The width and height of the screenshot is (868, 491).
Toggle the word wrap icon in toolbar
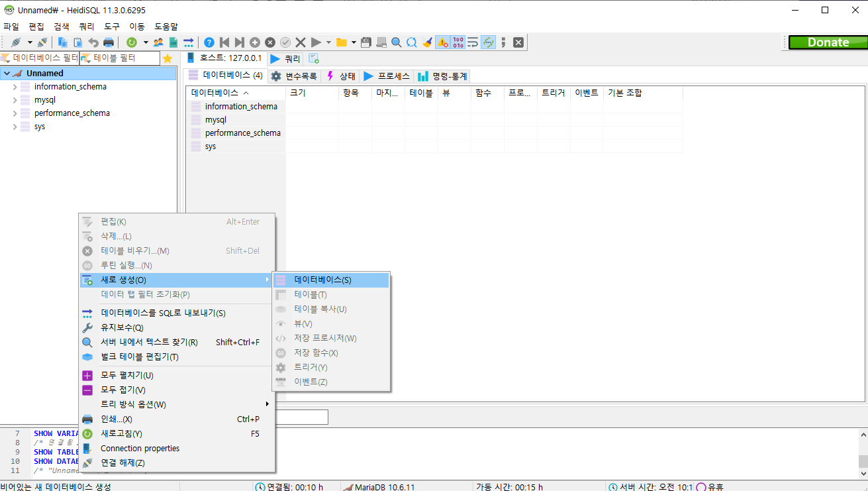pyautogui.click(x=473, y=42)
